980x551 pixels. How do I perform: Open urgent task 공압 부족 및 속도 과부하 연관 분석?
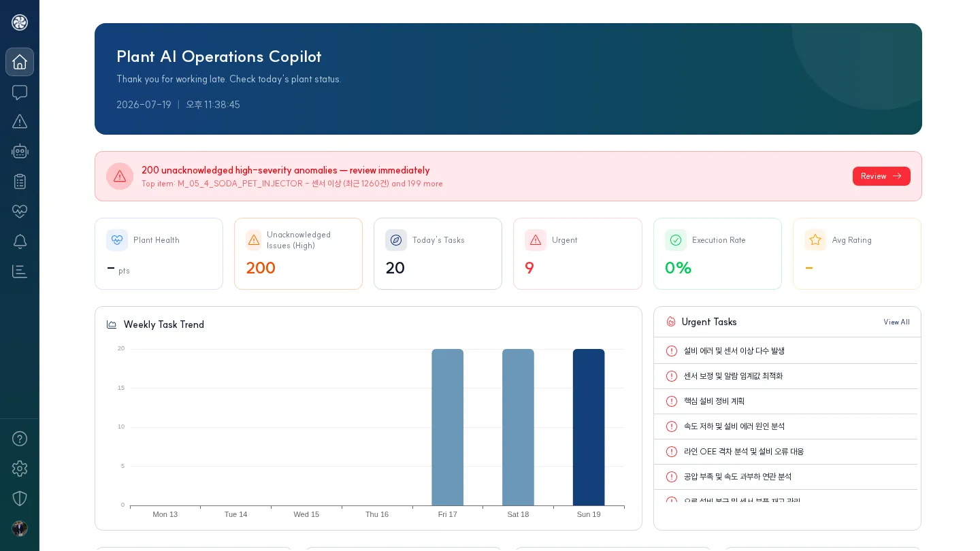pos(785,477)
